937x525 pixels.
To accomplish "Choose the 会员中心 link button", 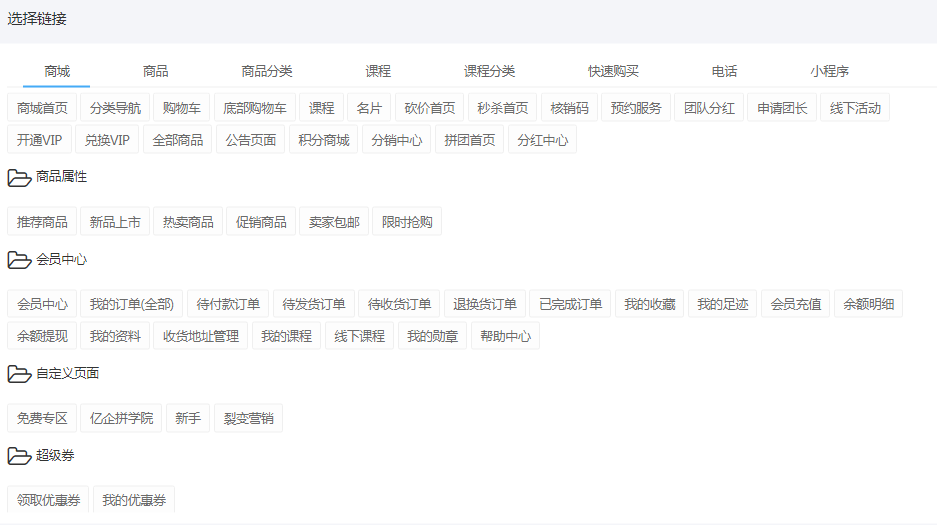I will (42, 304).
